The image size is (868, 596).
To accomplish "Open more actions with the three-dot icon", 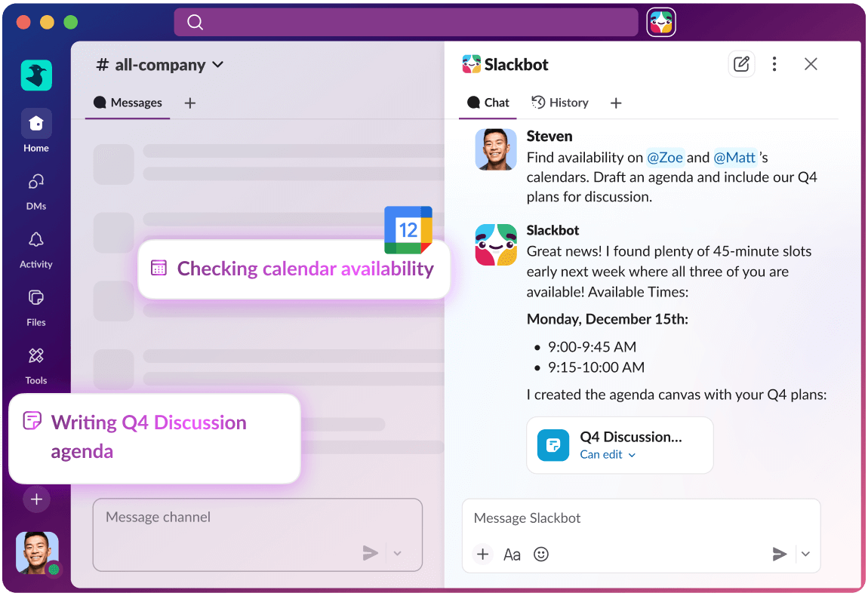I will pyautogui.click(x=774, y=64).
